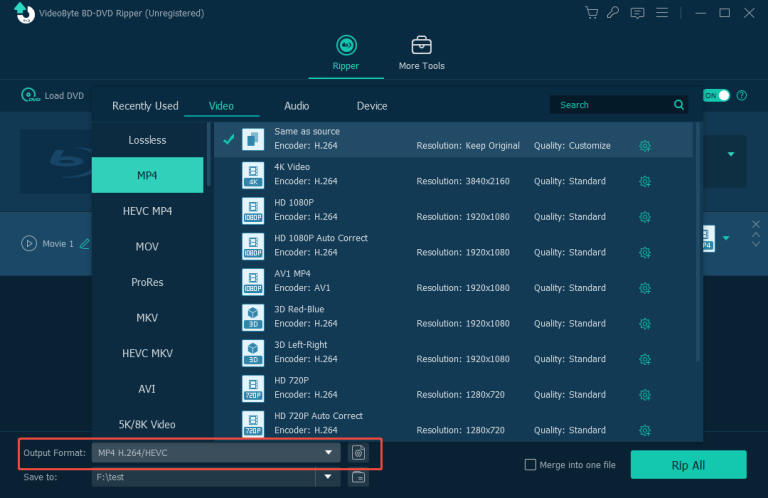Select AVI format category

tap(147, 389)
